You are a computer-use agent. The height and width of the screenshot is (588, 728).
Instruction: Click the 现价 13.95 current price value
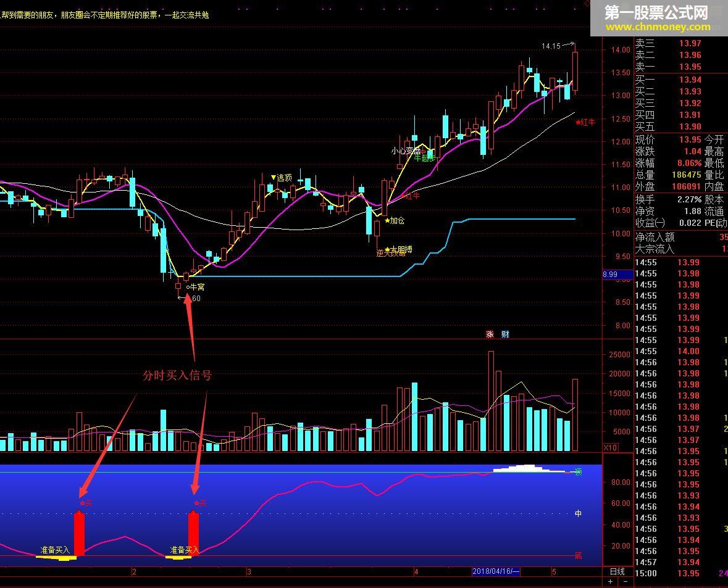coord(690,139)
